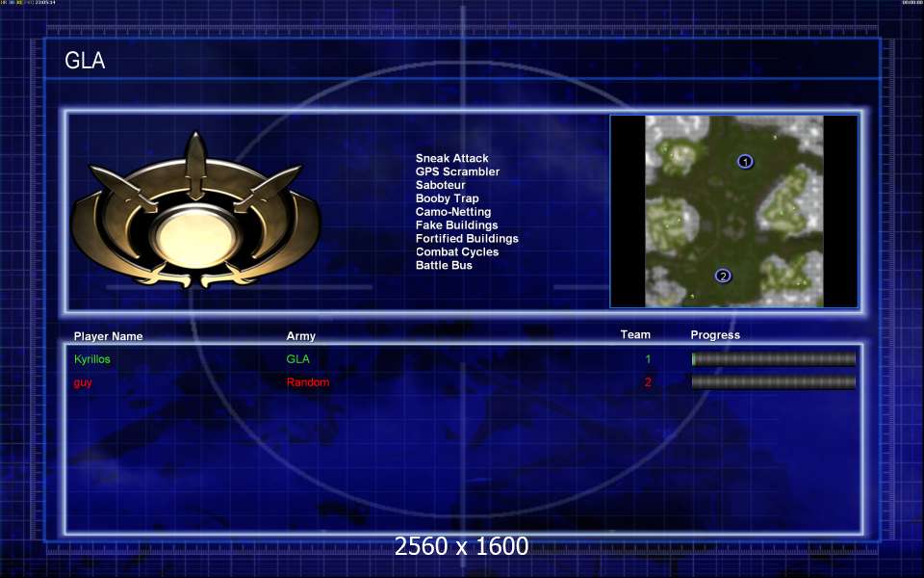Select the GPS Scrambler entry
The height and width of the screenshot is (578, 924).
coord(457,171)
